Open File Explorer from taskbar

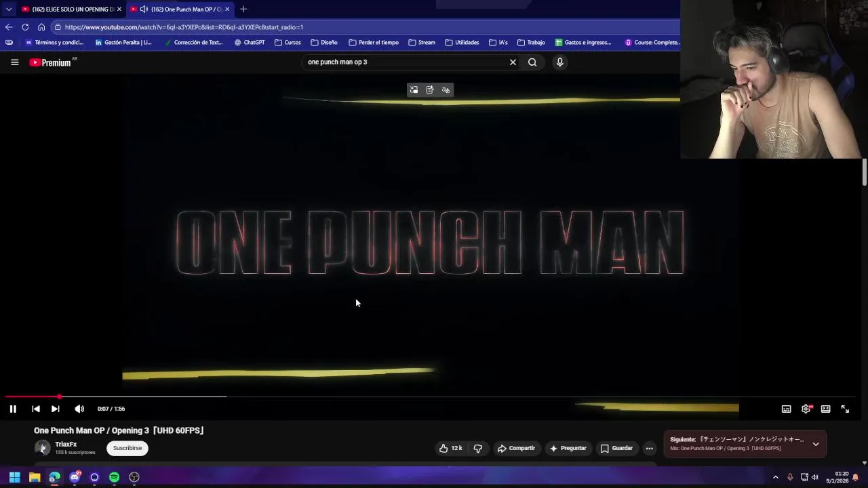[35, 477]
